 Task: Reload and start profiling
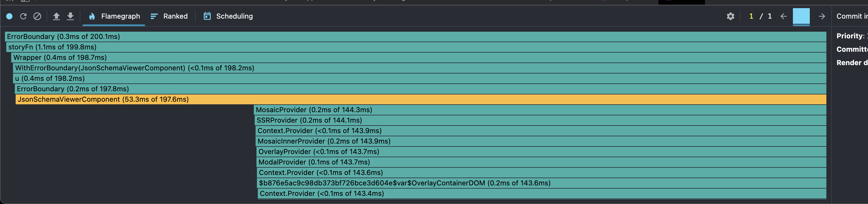pyautogui.click(x=23, y=16)
